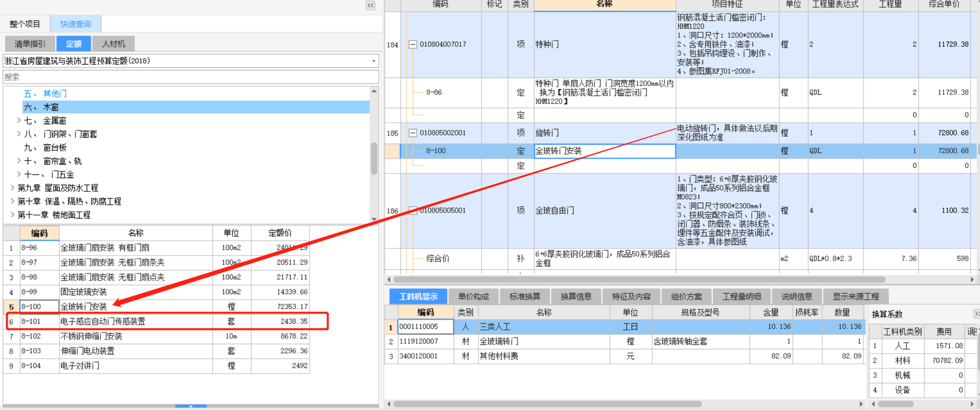Expand tree node 十一、门五金
The image size is (980, 410).
pyautogui.click(x=19, y=174)
